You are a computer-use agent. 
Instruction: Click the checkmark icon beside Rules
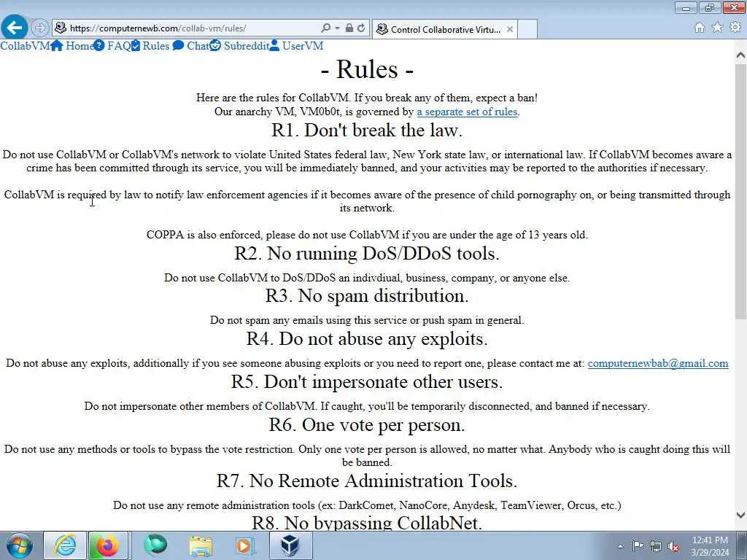tap(136, 46)
